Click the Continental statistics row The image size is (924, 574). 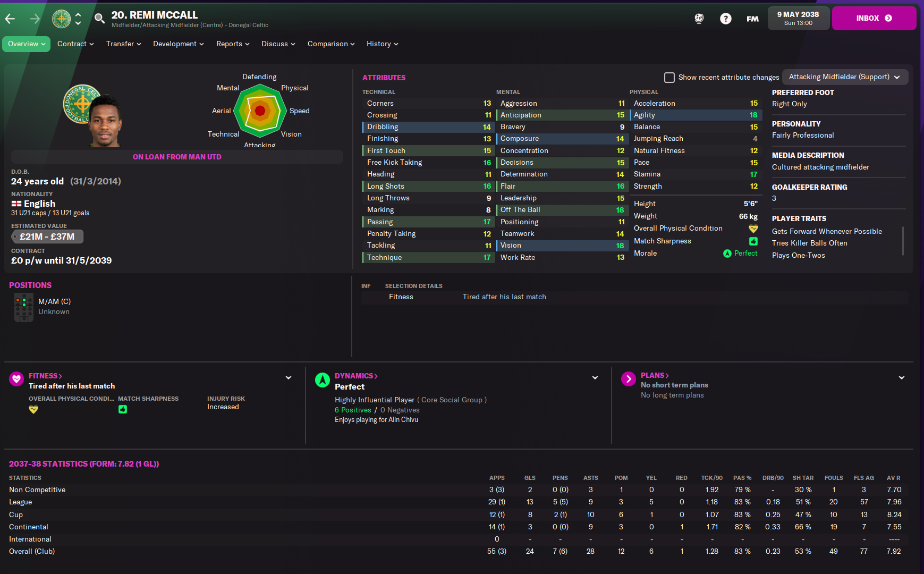coord(459,527)
